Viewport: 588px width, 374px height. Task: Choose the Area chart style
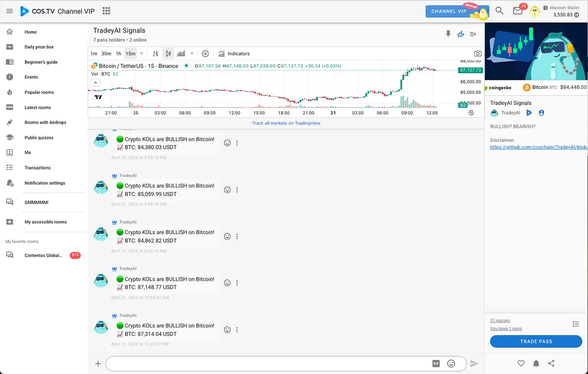[x=181, y=53]
